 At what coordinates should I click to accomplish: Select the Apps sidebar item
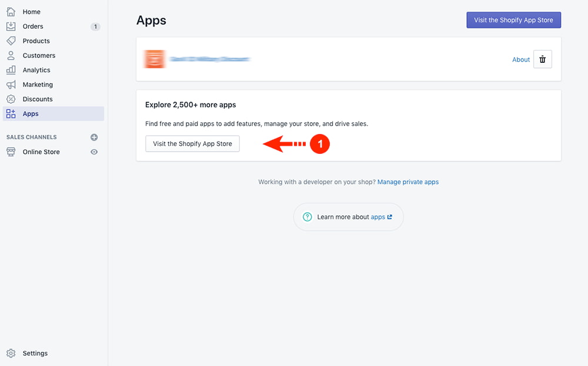click(29, 113)
